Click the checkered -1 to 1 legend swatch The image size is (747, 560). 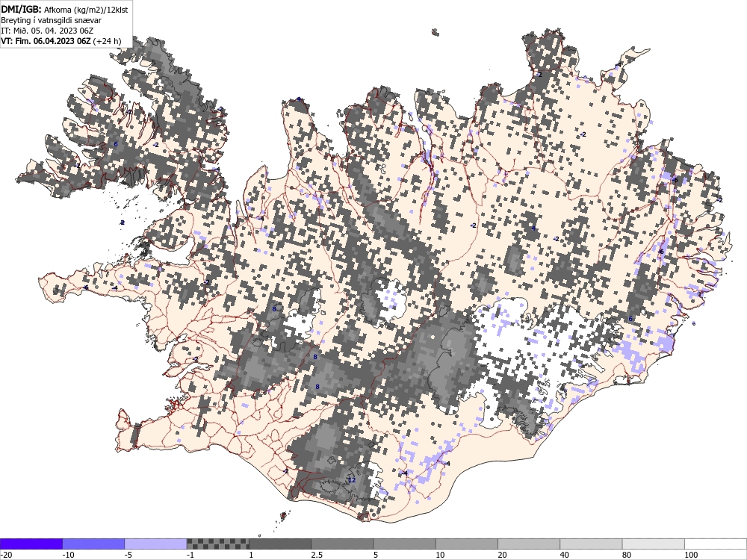pyautogui.click(x=217, y=544)
